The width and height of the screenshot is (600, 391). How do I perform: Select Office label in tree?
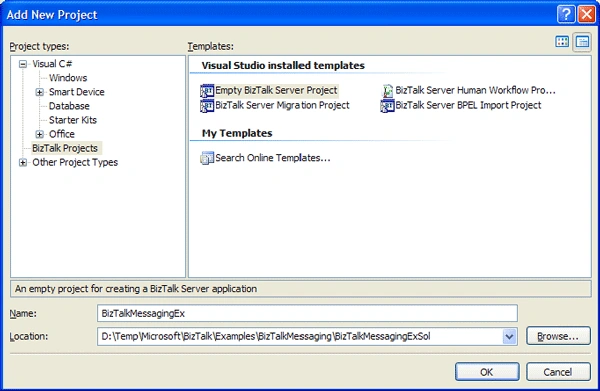pos(62,134)
